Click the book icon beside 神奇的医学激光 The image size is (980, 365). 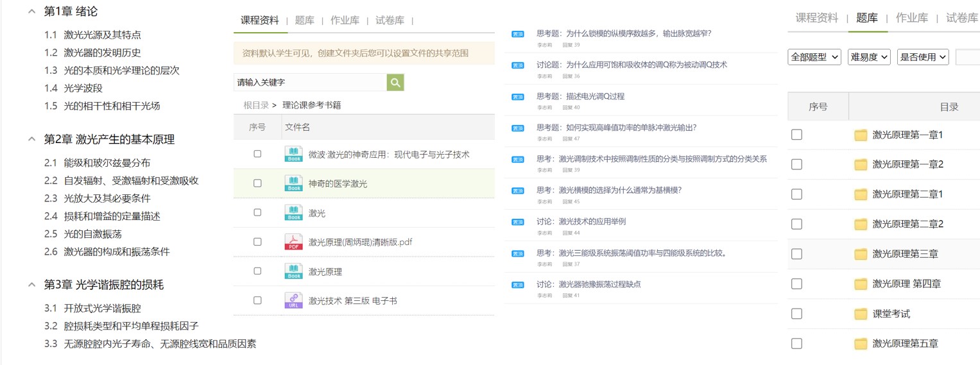(293, 183)
